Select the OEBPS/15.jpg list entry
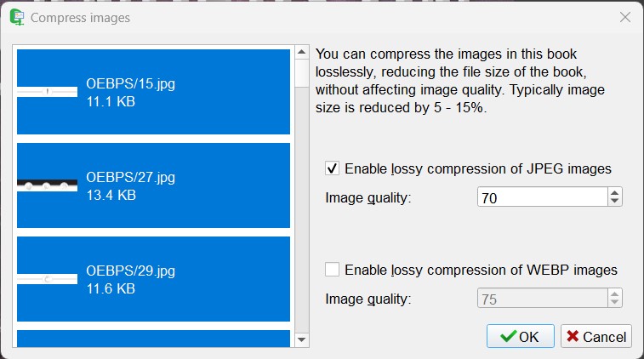 tap(153, 92)
